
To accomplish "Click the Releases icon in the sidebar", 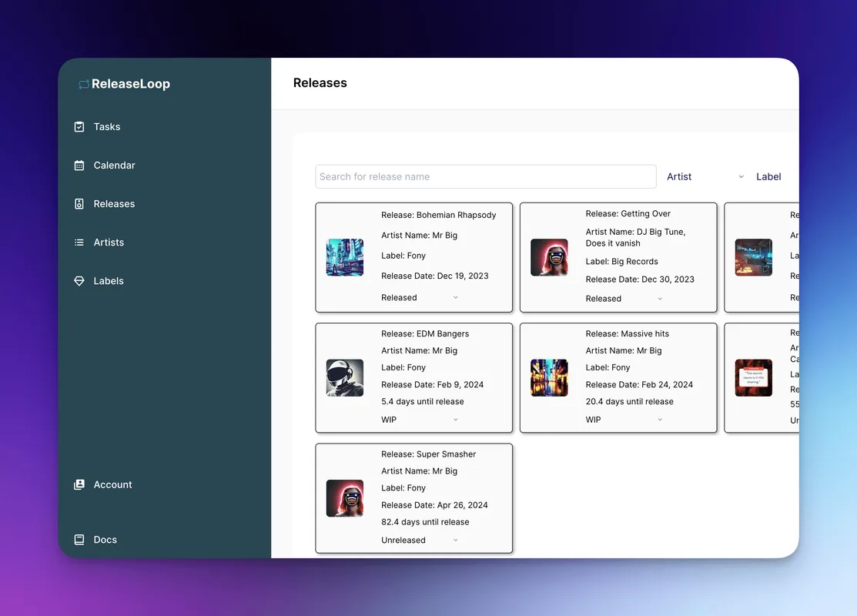I will (79, 203).
